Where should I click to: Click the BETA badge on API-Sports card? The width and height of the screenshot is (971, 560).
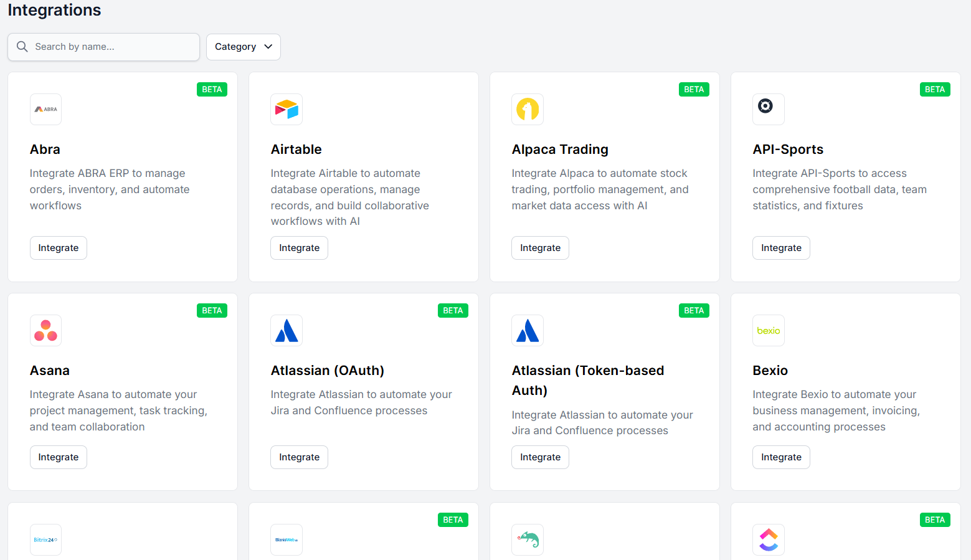coord(935,90)
